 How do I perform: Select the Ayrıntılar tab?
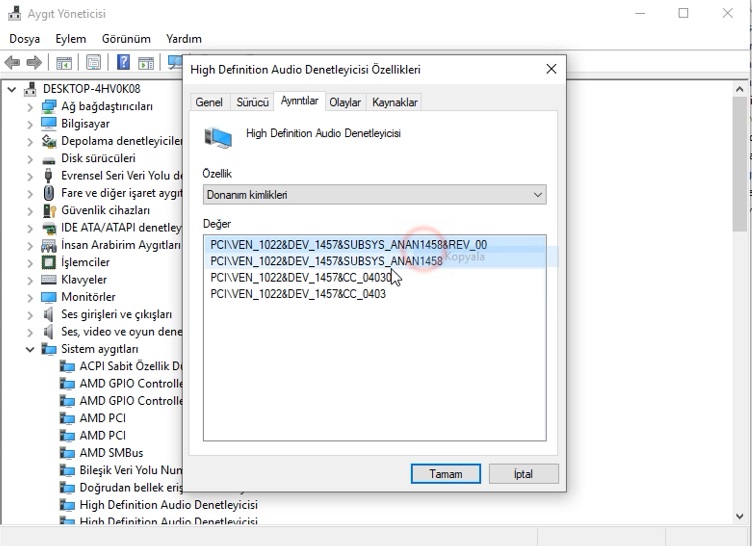[x=299, y=101]
